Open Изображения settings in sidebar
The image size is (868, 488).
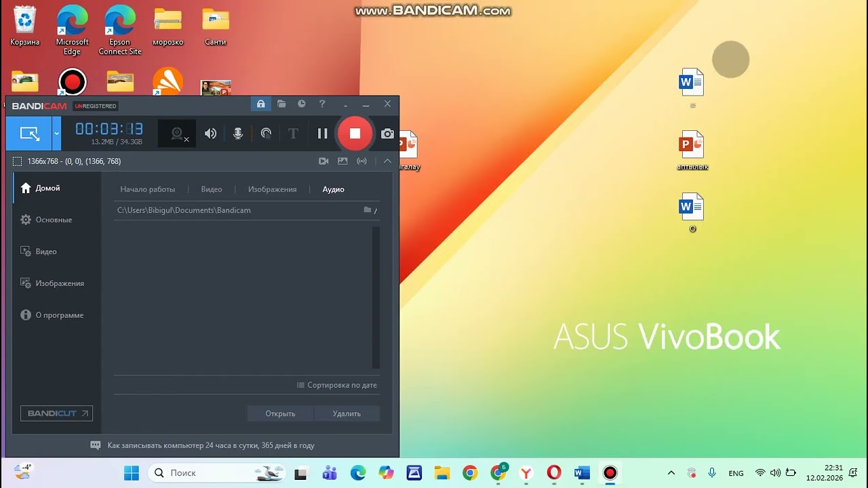pos(57,283)
